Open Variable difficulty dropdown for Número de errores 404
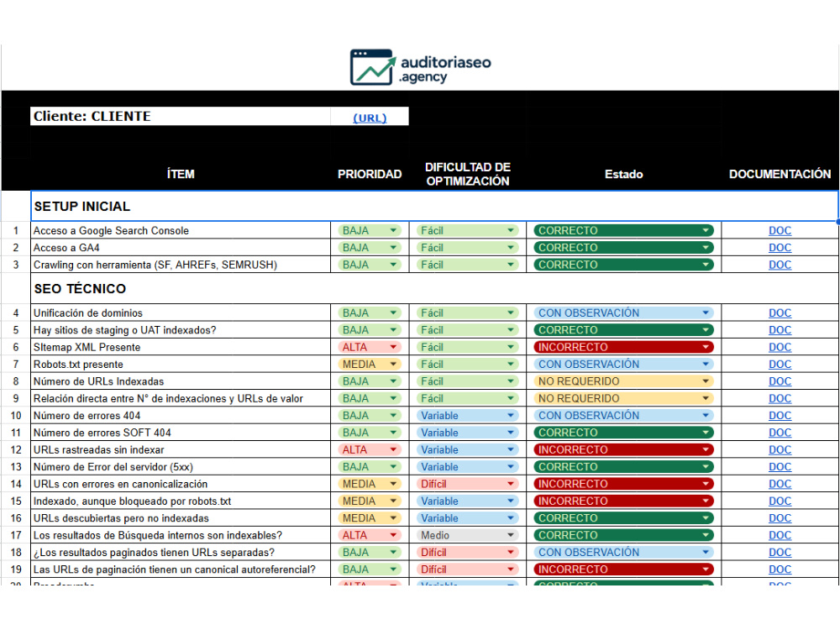 [467, 416]
